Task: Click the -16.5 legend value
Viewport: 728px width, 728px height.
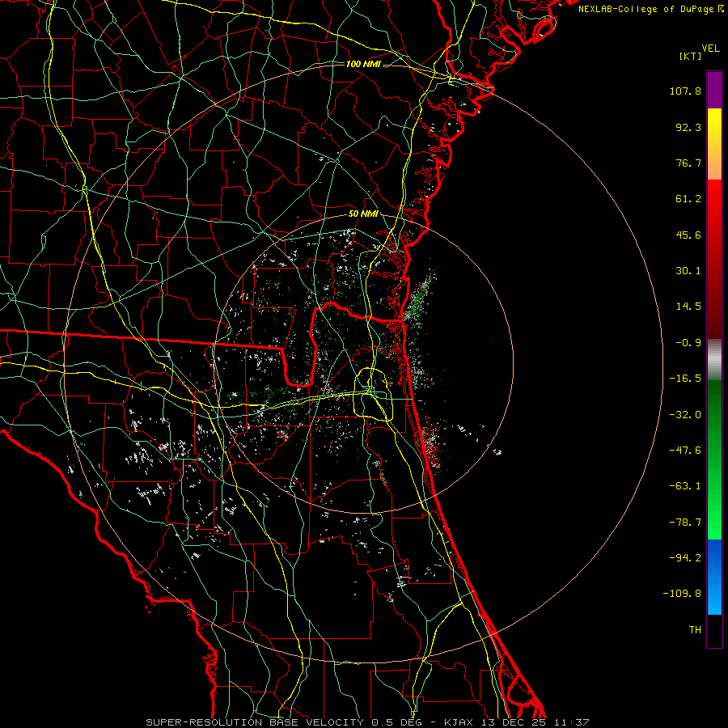Action: [x=685, y=379]
